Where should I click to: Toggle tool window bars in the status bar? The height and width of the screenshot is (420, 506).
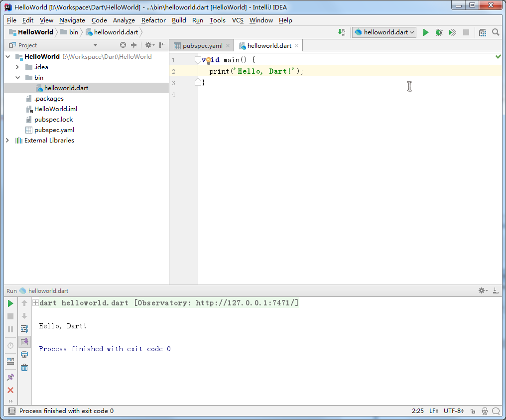12,411
